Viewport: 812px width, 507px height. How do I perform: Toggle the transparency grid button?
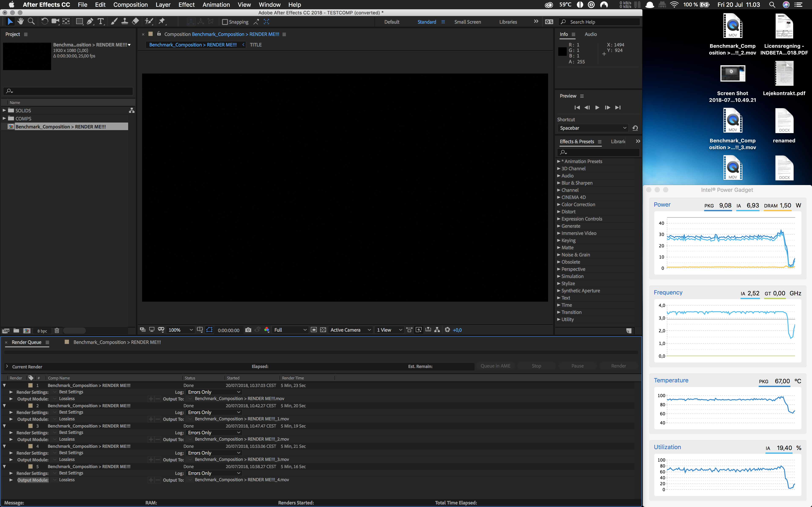(x=323, y=330)
